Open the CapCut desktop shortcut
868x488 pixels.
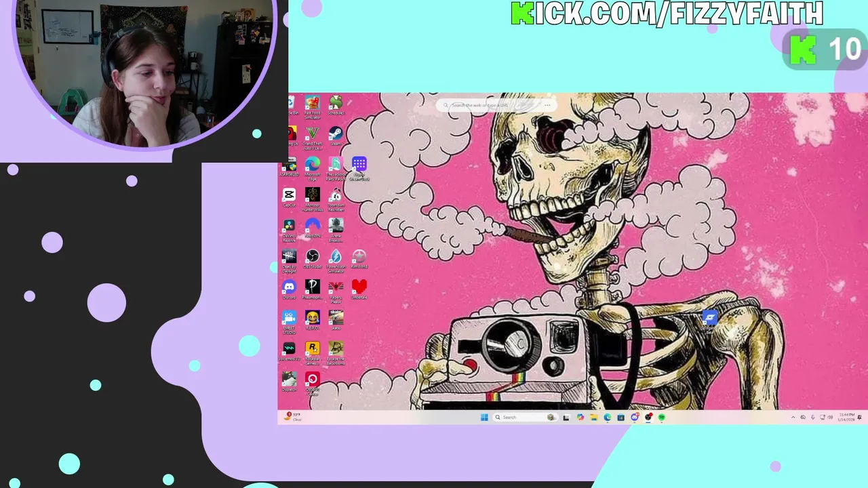(x=289, y=198)
